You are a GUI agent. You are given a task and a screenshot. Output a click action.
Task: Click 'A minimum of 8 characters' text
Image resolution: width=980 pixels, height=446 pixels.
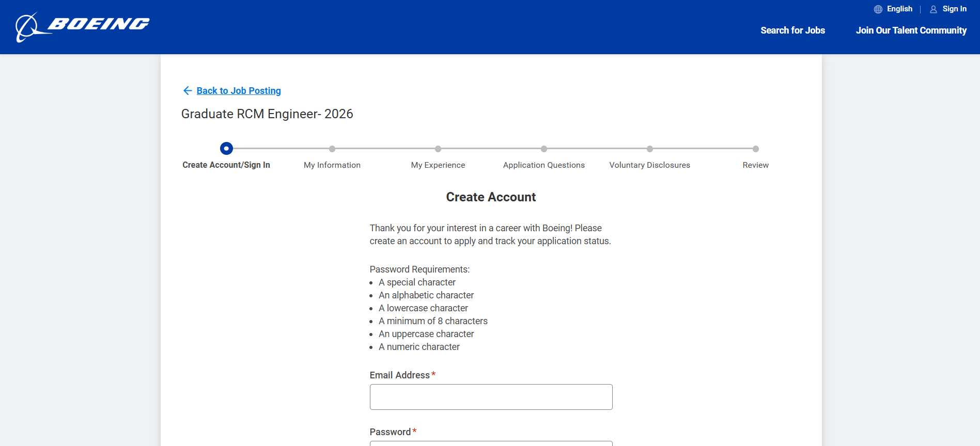433,321
